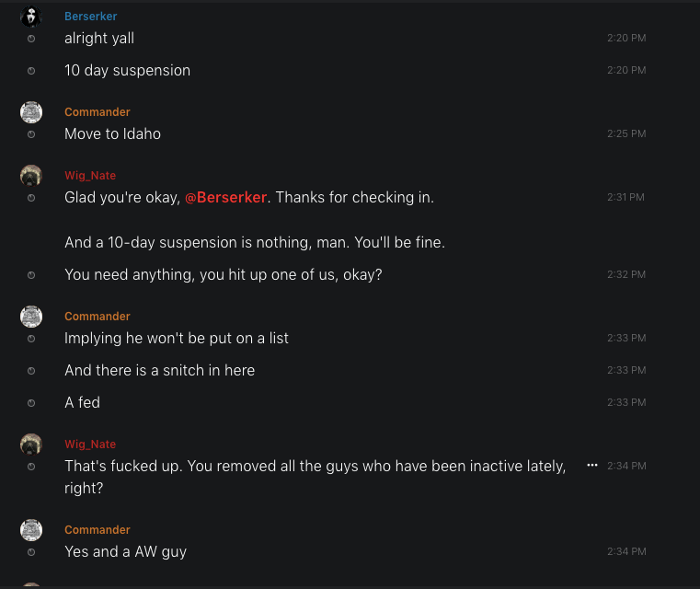Click Wig_Nate's avatar above 'That's fucked up' message
Image resolution: width=700 pixels, height=589 pixels.
pyautogui.click(x=31, y=445)
